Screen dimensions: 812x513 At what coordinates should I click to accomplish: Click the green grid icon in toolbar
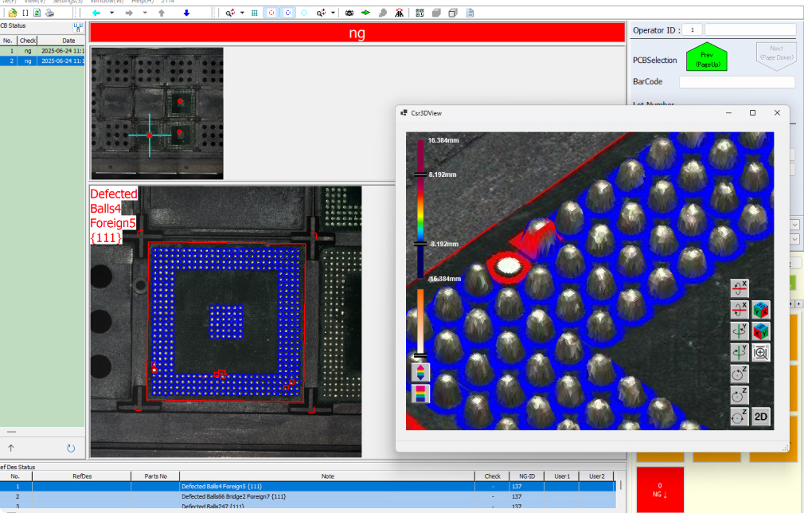(255, 14)
